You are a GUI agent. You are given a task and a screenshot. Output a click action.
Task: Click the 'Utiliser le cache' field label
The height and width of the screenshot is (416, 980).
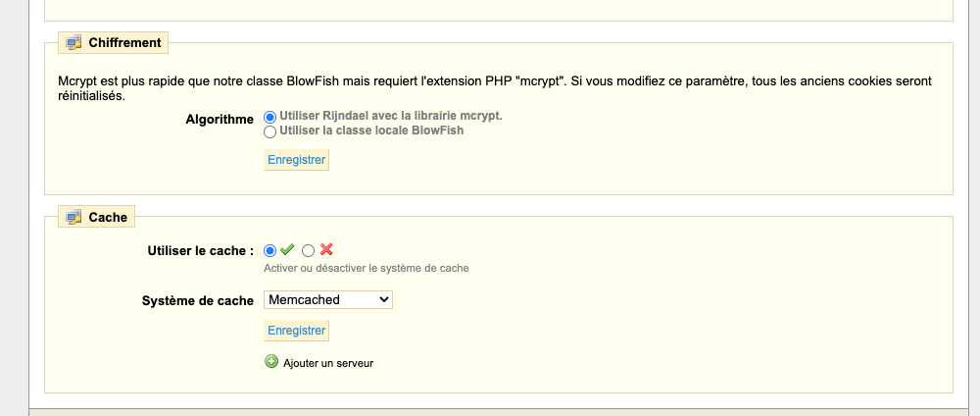pyautogui.click(x=201, y=251)
